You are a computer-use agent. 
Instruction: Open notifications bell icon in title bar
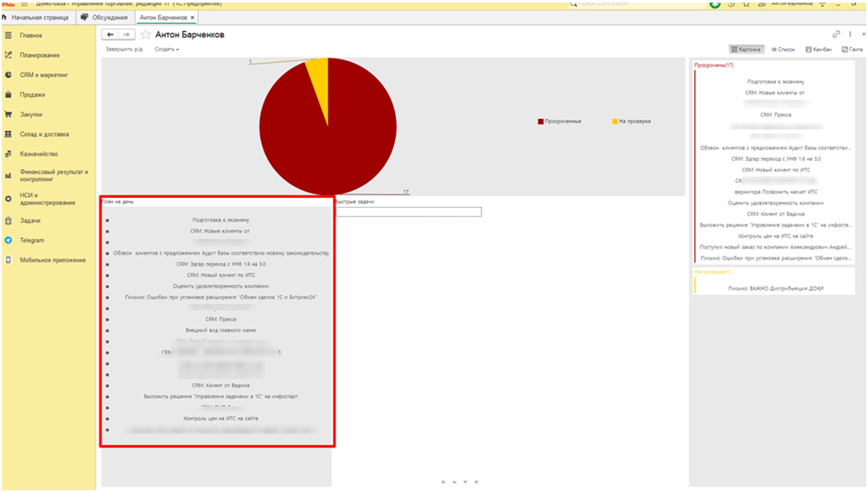761,4
